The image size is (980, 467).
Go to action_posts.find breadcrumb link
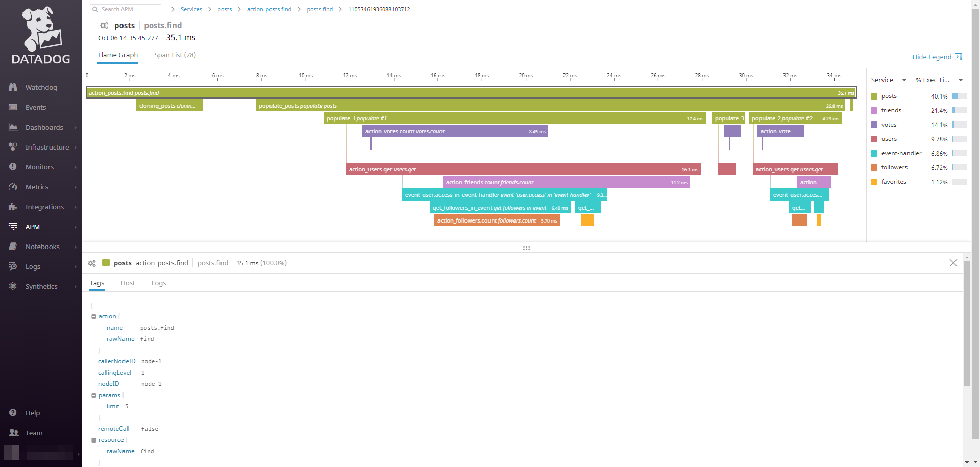coord(269,9)
